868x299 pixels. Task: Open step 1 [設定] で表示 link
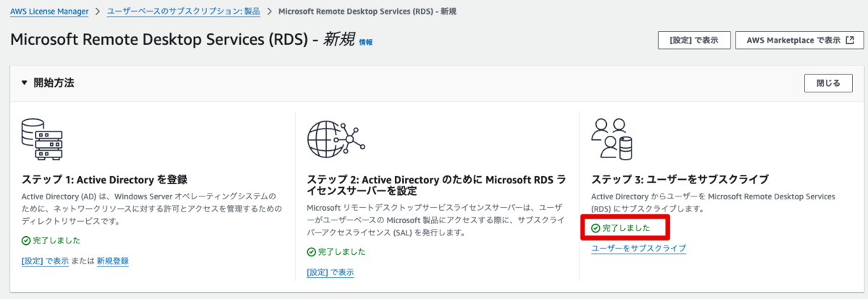point(45,261)
